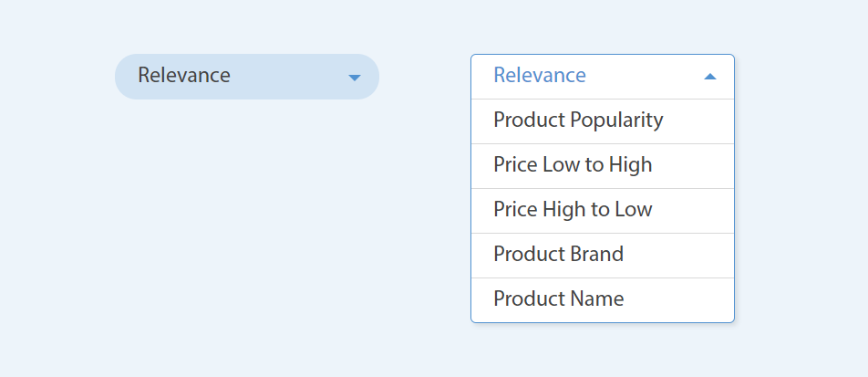The height and width of the screenshot is (377, 868).
Task: Sort by brand using the open list
Action: (x=603, y=256)
